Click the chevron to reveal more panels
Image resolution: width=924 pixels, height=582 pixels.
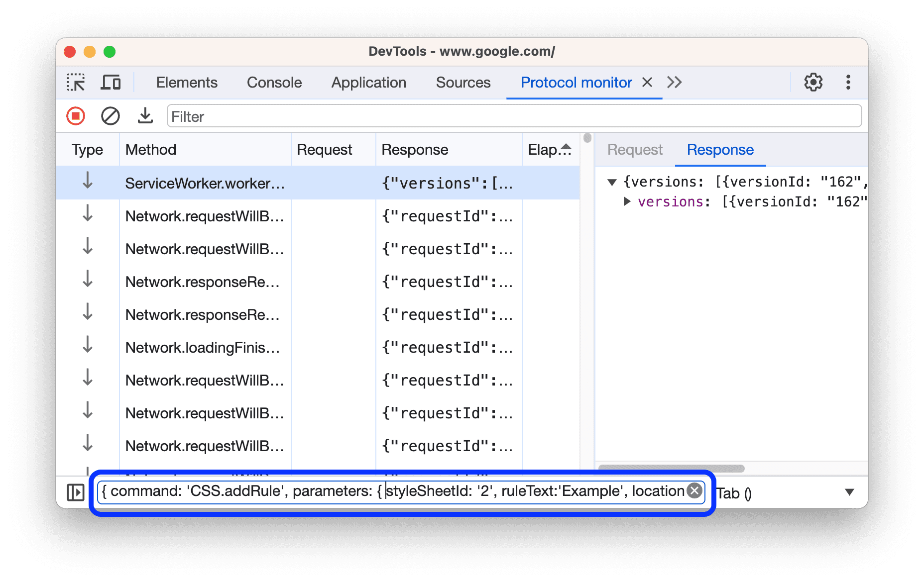(675, 82)
